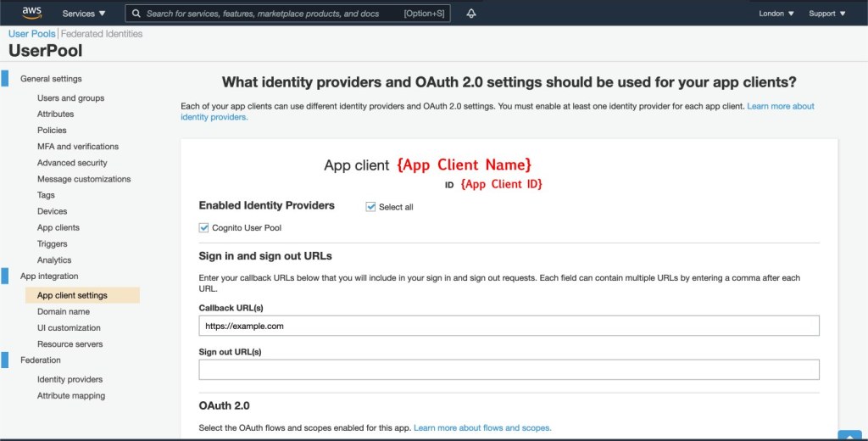Toggle the Select all checkbox

(x=370, y=207)
